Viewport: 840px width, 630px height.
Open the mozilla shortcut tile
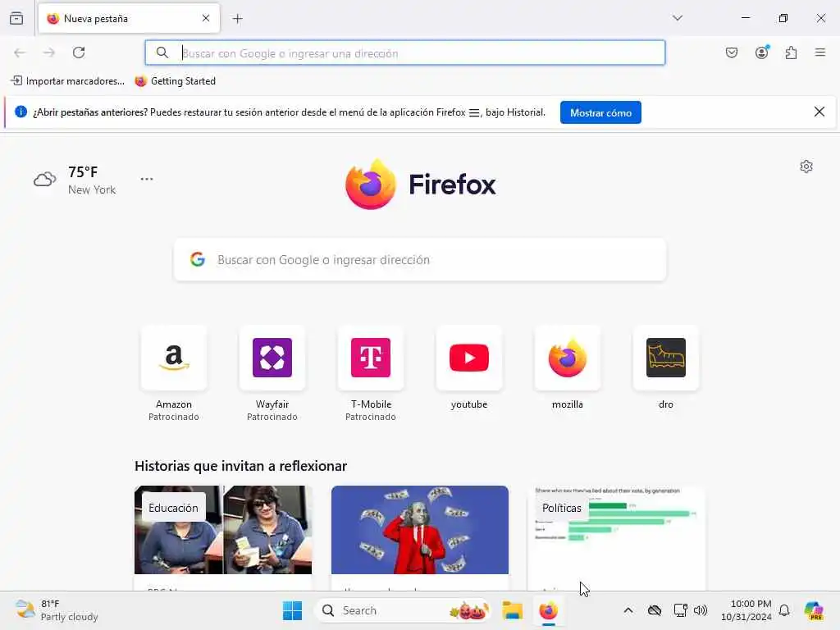pyautogui.click(x=568, y=368)
